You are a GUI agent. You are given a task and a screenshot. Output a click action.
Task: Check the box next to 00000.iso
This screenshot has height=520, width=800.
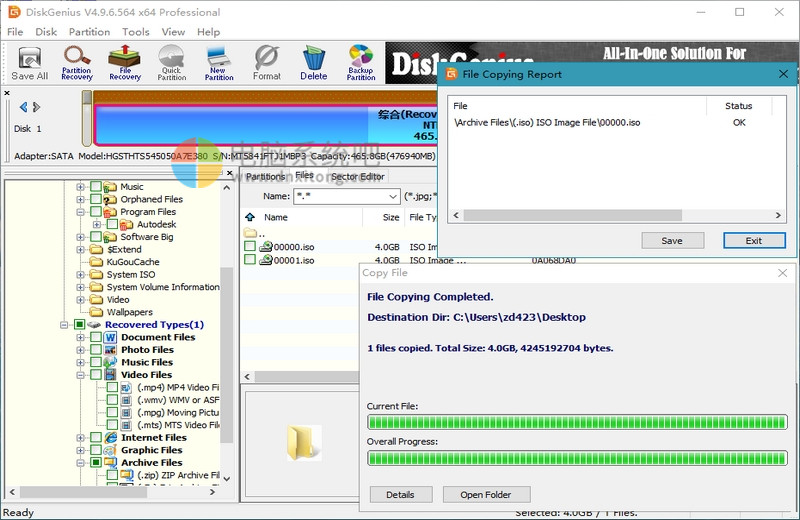pos(250,247)
